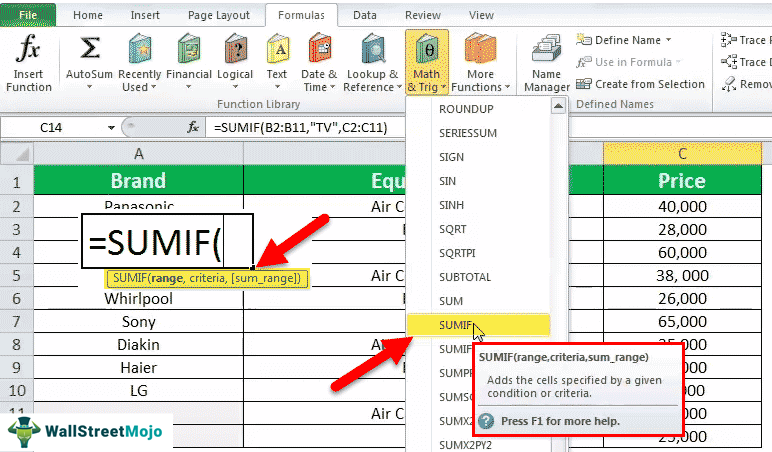This screenshot has height=452, width=772.
Task: Open the File tab
Action: [28, 15]
